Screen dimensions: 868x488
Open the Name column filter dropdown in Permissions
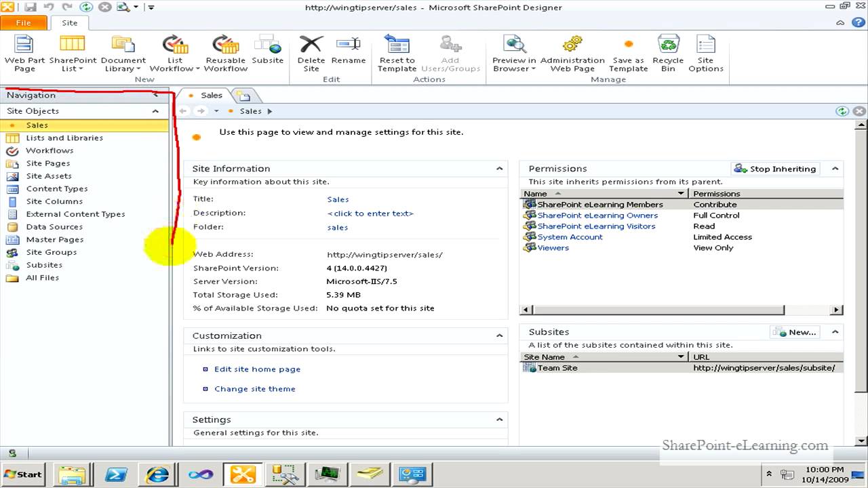[x=682, y=194]
